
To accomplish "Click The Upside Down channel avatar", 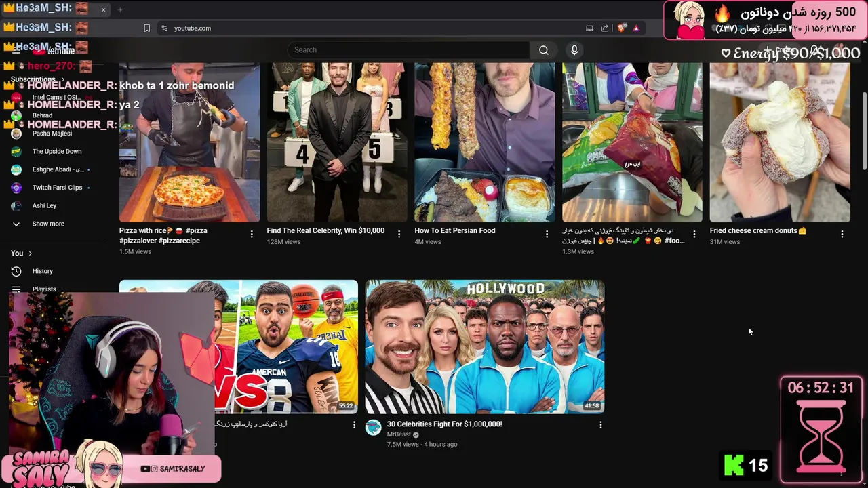I will (x=16, y=152).
